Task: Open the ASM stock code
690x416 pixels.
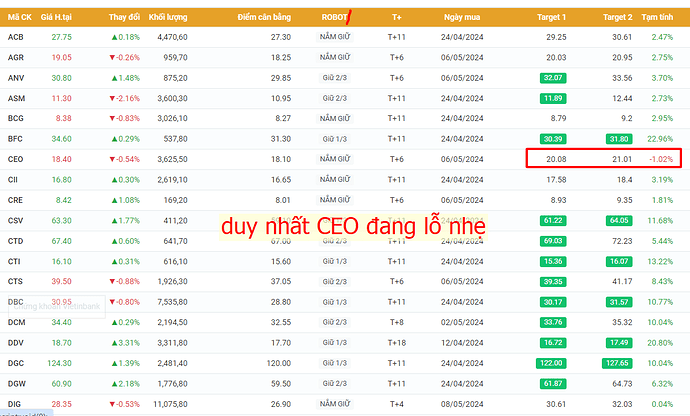Action: coord(16,98)
